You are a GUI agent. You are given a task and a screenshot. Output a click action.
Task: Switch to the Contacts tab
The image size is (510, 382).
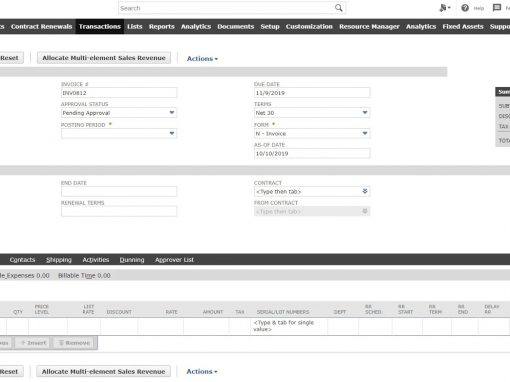click(22, 260)
